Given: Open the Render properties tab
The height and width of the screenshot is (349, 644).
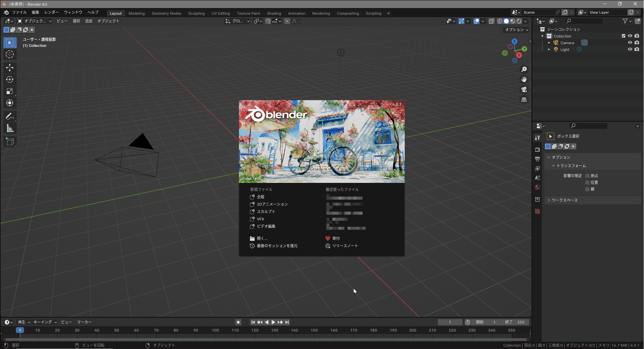Looking at the screenshot, I should coord(537,149).
